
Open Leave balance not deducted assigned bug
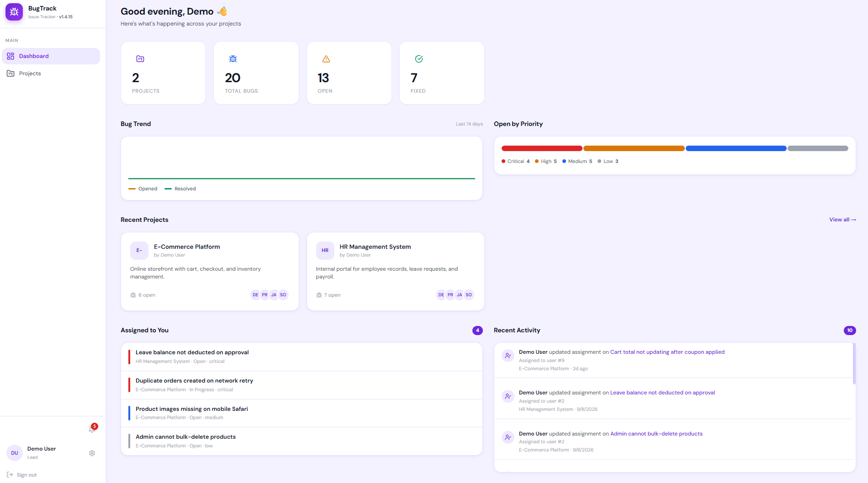(302, 357)
